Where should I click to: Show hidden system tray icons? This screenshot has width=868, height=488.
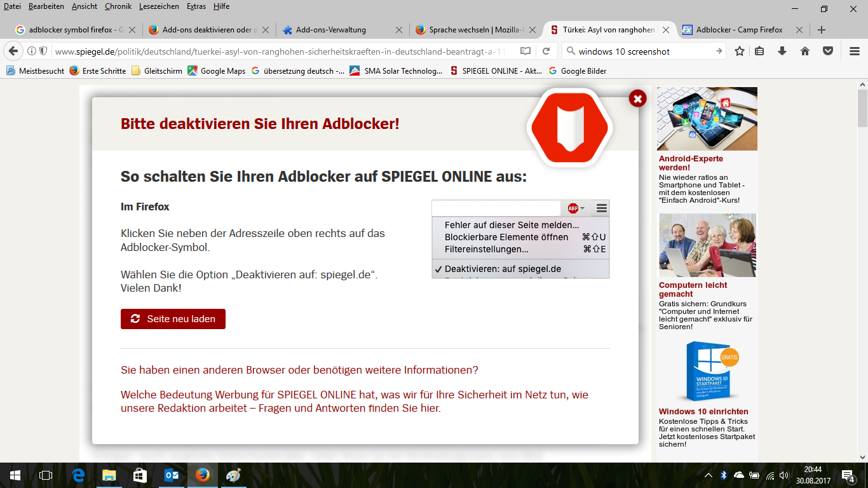[x=709, y=475]
